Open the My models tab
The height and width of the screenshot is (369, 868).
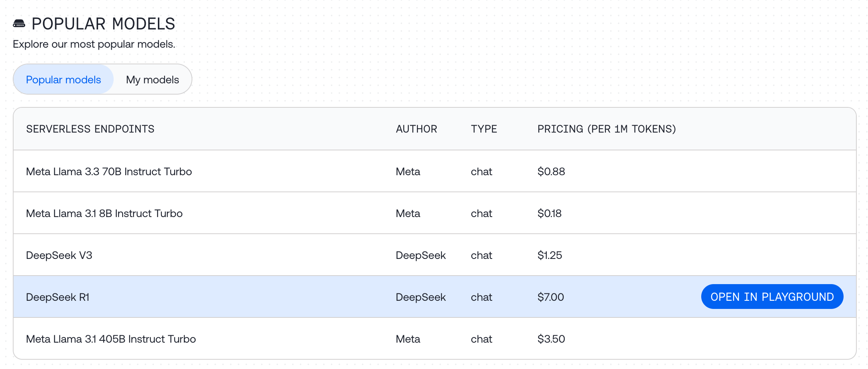(x=152, y=79)
